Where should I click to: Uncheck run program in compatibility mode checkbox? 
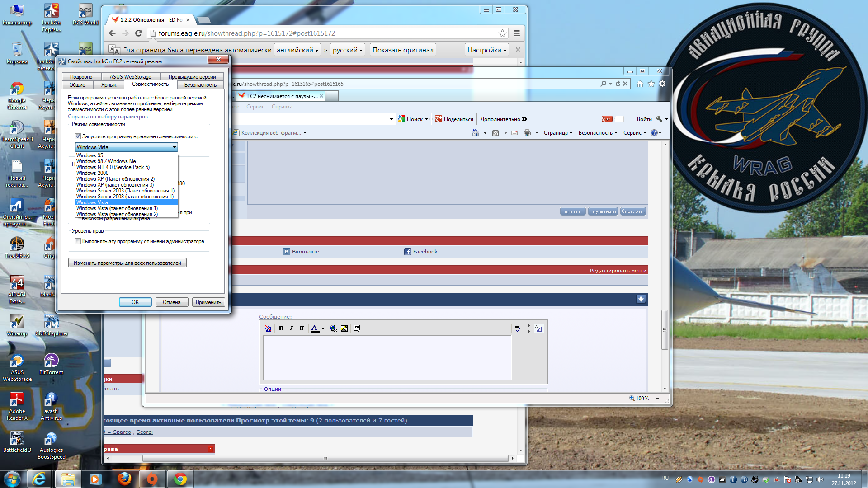pos(78,136)
